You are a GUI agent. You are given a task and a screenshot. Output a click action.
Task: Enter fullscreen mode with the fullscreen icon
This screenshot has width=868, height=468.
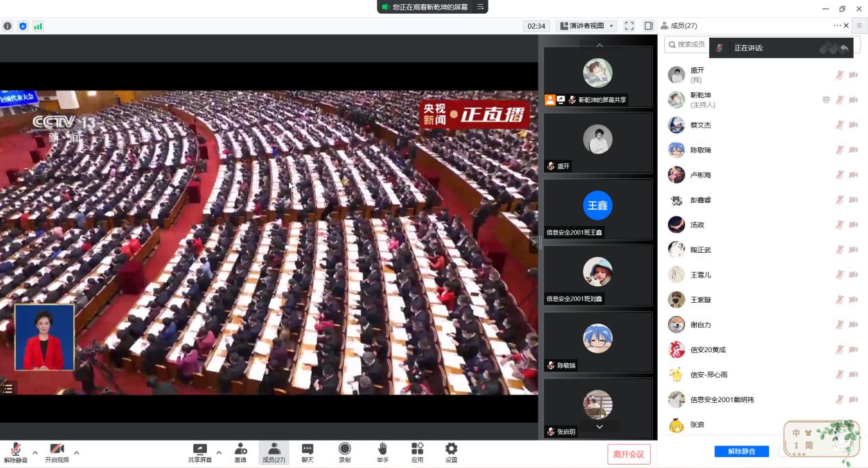coord(629,26)
